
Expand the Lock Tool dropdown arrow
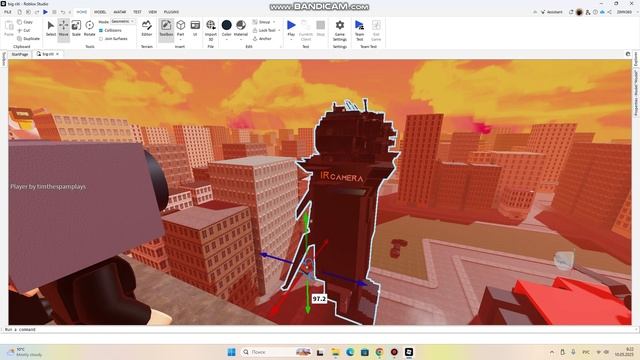point(279,31)
